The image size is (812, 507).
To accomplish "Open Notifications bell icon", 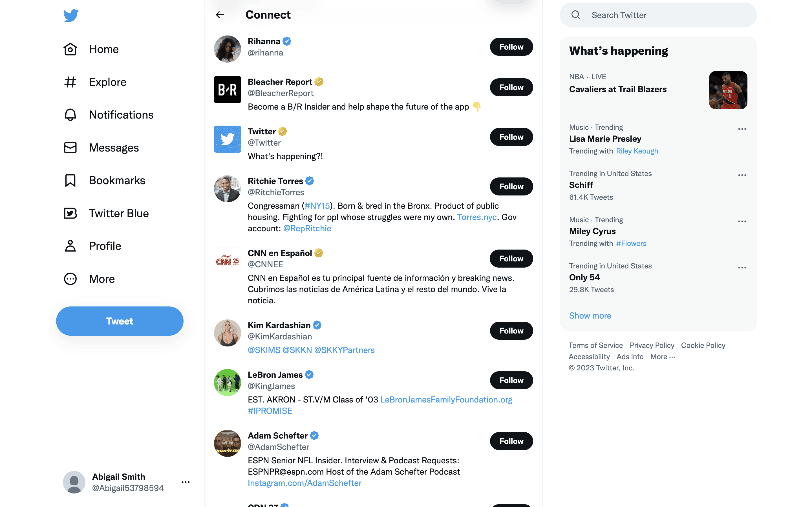I will click(70, 115).
